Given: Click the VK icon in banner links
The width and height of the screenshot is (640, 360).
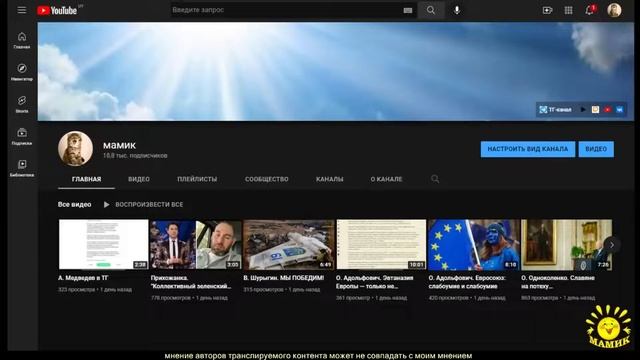Looking at the screenshot, I should (620, 109).
